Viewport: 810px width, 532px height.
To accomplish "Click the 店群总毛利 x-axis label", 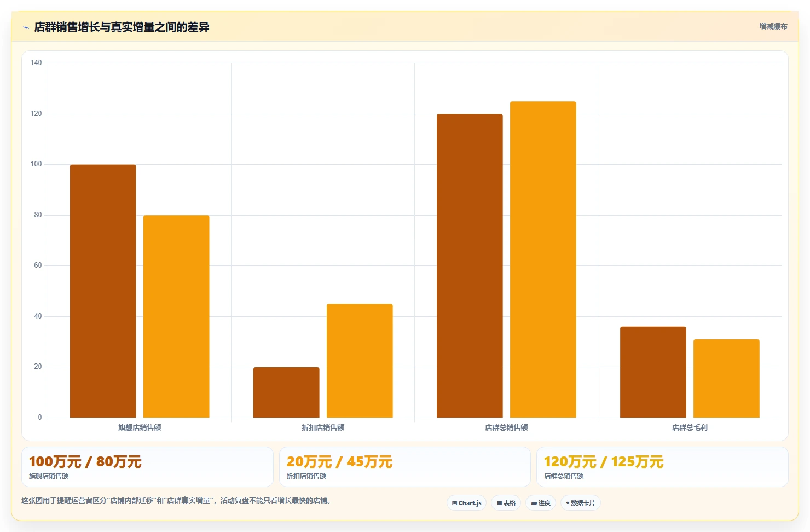I will (x=690, y=427).
